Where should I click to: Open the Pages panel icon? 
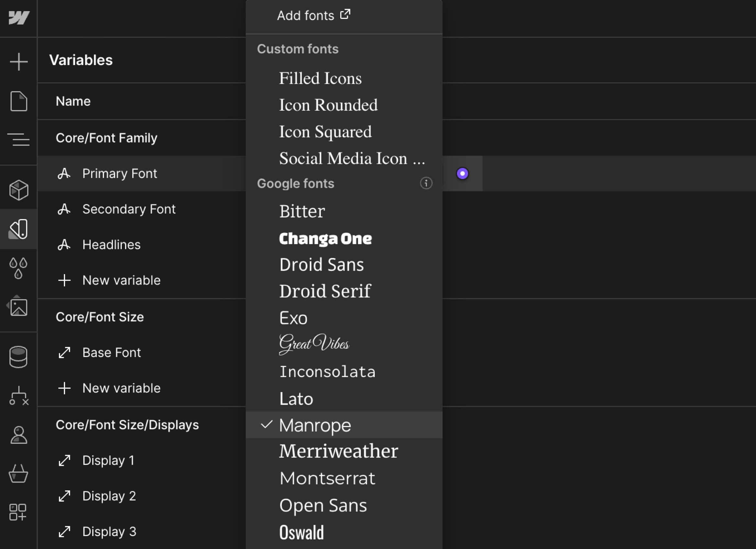pos(18,101)
